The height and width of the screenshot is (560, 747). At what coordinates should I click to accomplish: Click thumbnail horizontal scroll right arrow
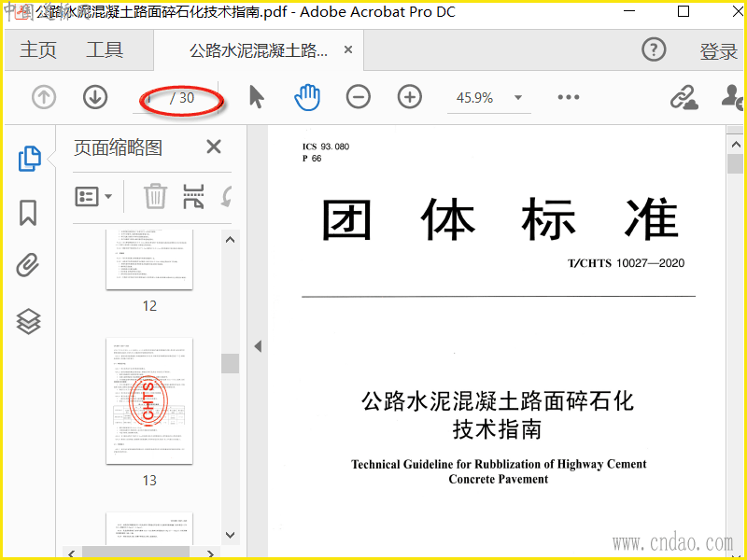click(210, 553)
